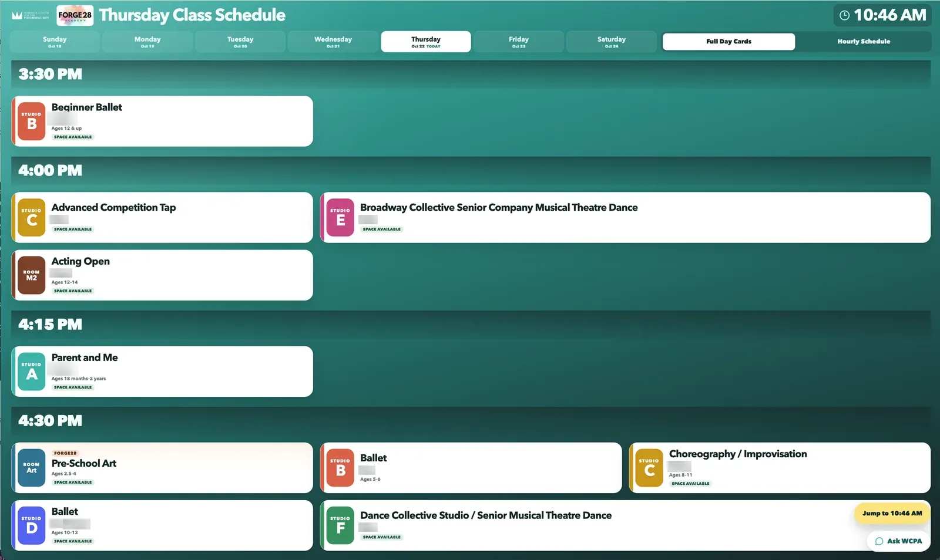Select the Thursday Oct 22 Today tab
940x560 pixels.
click(426, 42)
